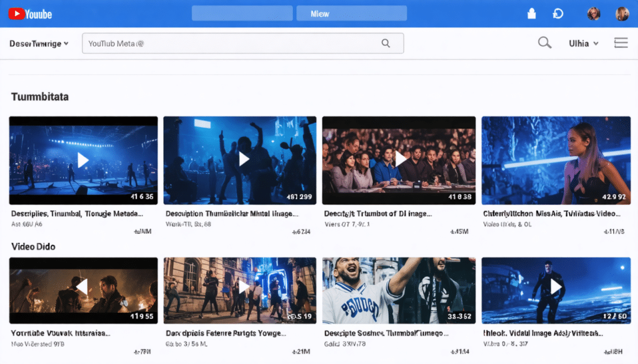
Task: Open the cheering jersey fan thumbnail
Action: point(399,291)
